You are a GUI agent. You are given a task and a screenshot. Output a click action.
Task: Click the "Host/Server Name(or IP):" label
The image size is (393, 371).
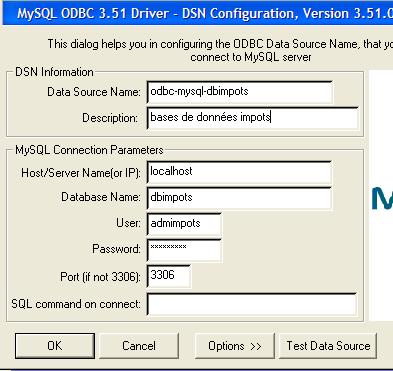coord(81,173)
